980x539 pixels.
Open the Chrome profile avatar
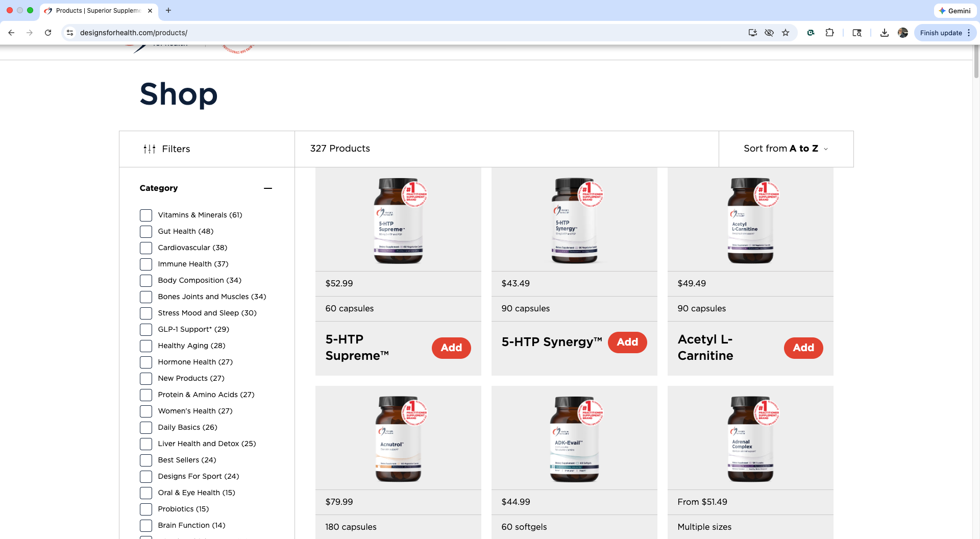click(903, 33)
